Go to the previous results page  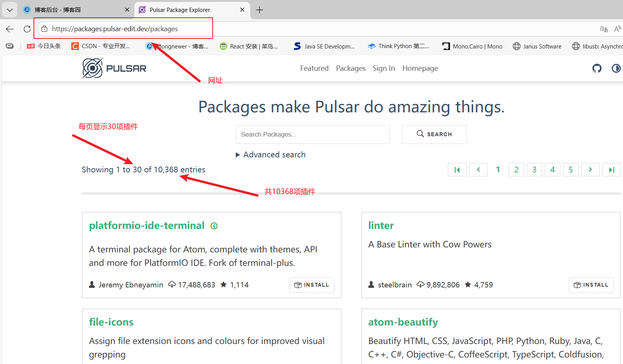[478, 170]
